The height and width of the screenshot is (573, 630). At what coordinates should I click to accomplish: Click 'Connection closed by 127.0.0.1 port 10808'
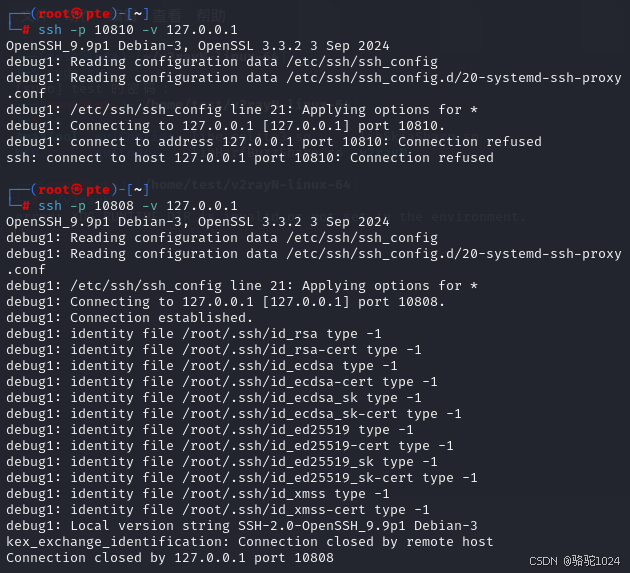tap(170, 558)
